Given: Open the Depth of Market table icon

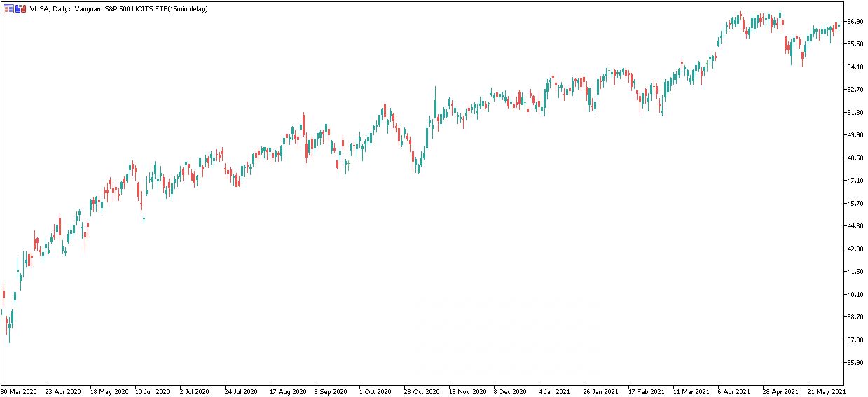Looking at the screenshot, I should (8, 8).
